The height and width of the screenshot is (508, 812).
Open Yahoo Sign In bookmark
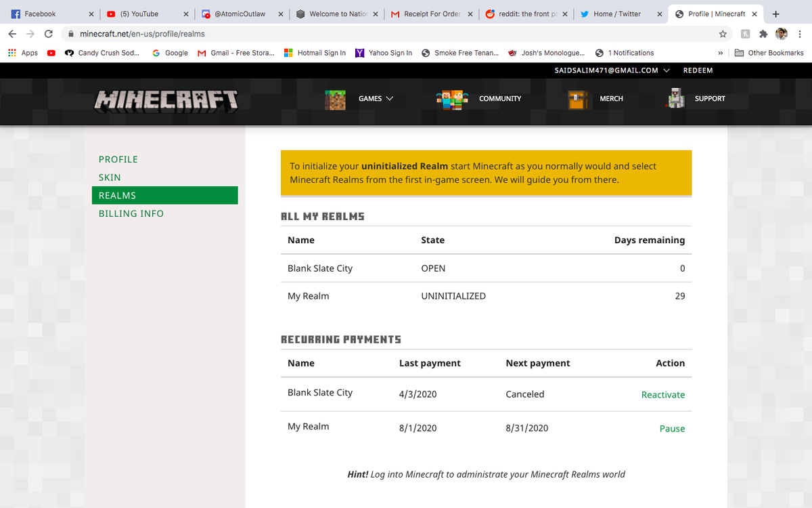[x=384, y=53]
